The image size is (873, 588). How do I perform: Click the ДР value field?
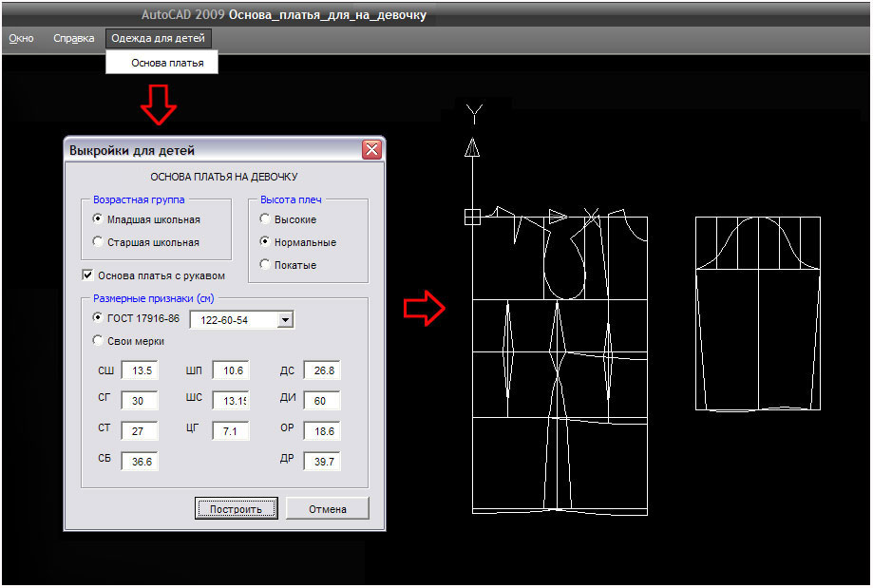coord(321,463)
